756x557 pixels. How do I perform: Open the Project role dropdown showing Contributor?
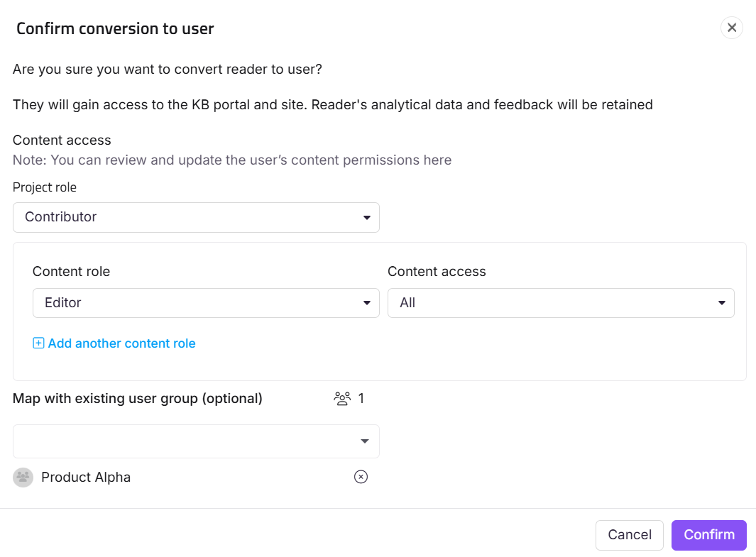pos(196,217)
